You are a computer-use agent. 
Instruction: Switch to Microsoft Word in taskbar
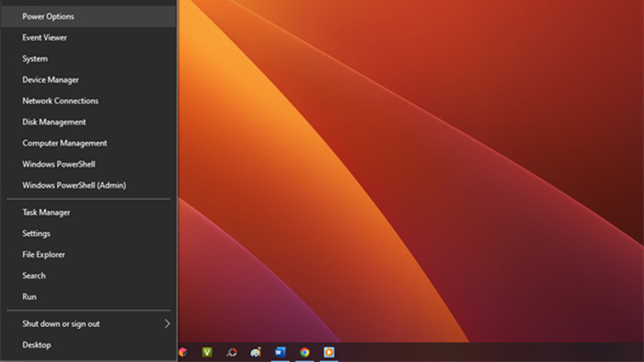point(280,352)
